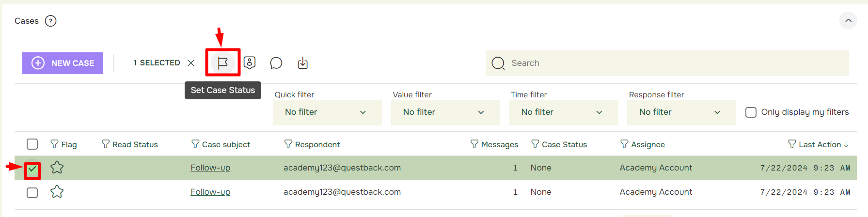868x217 pixels.
Task: Click the download export icon
Action: (303, 63)
